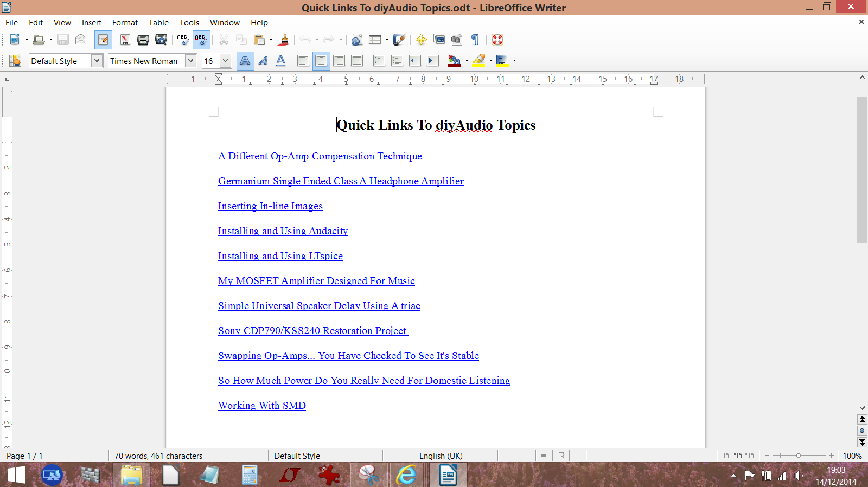Apply Background Color swatch
Image resolution: width=868 pixels, height=487 pixels.
502,61
